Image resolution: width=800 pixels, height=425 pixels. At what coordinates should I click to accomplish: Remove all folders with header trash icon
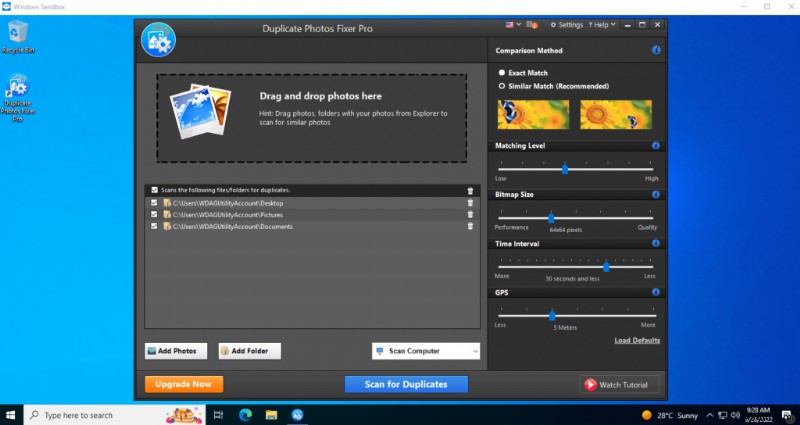(470, 191)
